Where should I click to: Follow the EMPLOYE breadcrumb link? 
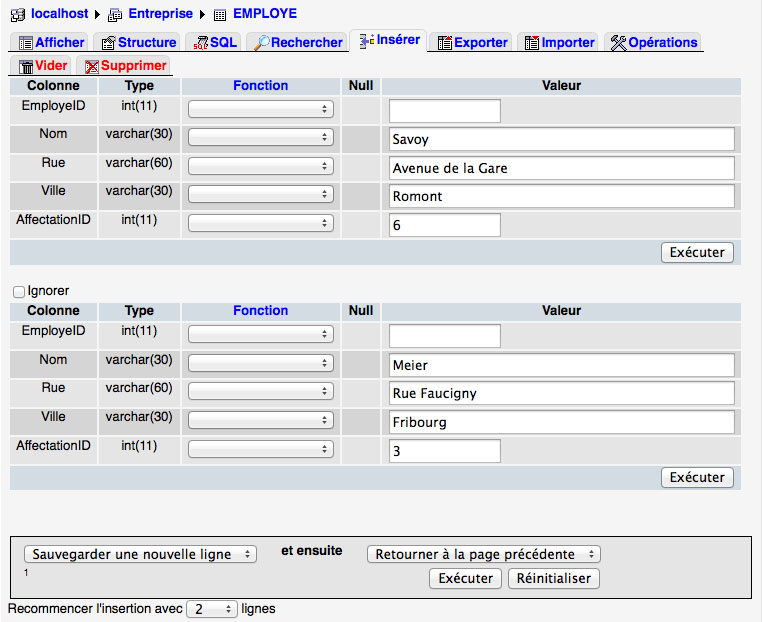265,14
